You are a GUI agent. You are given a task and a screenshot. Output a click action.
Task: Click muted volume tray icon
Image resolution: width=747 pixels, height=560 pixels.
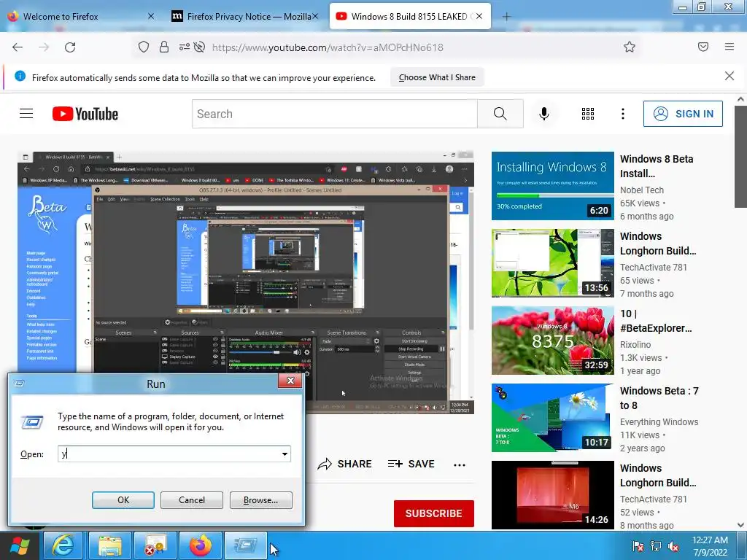[x=673, y=547]
